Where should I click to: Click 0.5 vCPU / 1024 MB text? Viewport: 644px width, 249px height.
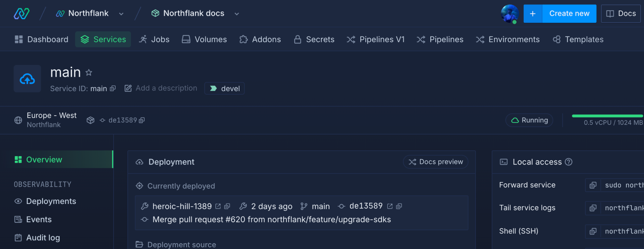pos(613,123)
